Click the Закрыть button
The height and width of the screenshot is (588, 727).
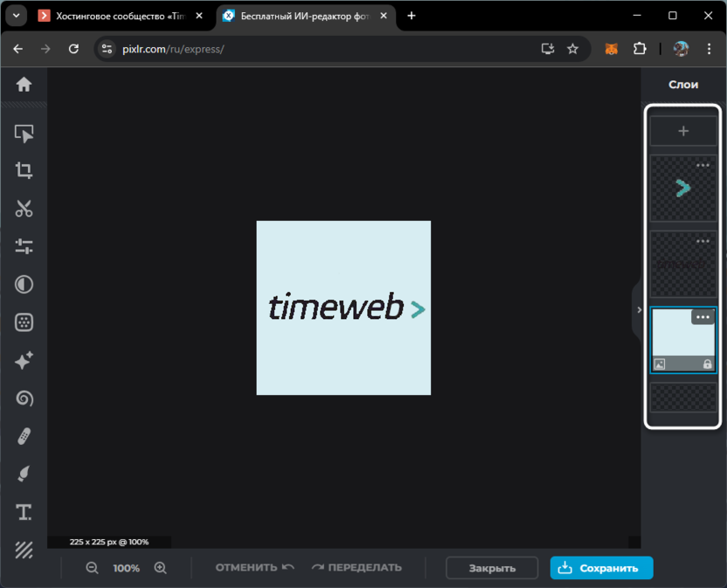coord(492,568)
